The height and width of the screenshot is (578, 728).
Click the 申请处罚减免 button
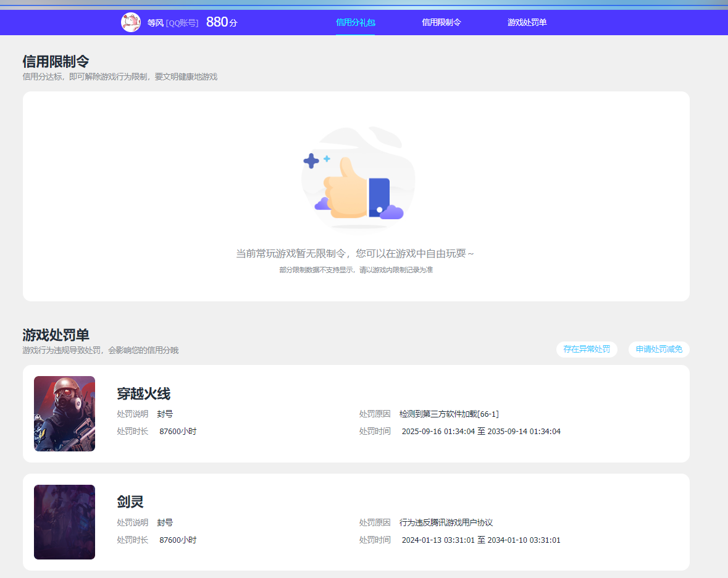659,349
